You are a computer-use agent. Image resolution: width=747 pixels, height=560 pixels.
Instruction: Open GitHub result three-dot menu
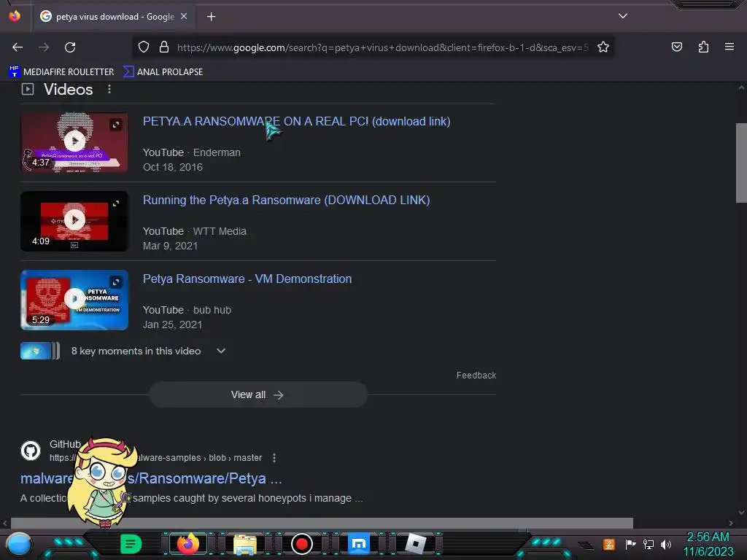click(x=274, y=458)
